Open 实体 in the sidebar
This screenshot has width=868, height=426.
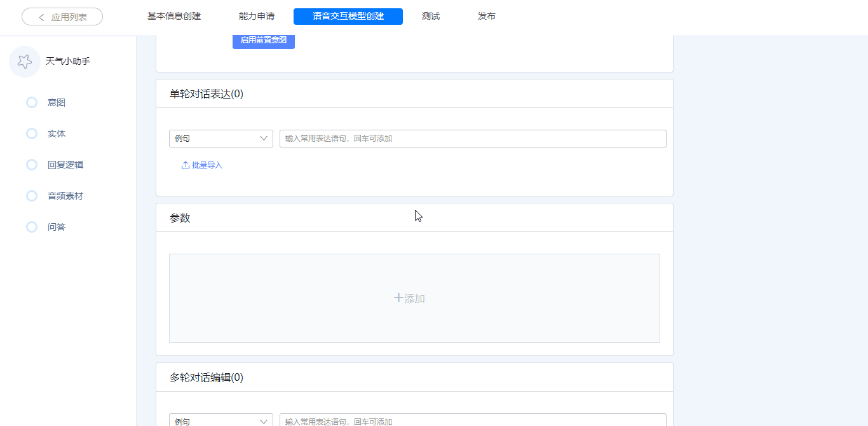(57, 134)
